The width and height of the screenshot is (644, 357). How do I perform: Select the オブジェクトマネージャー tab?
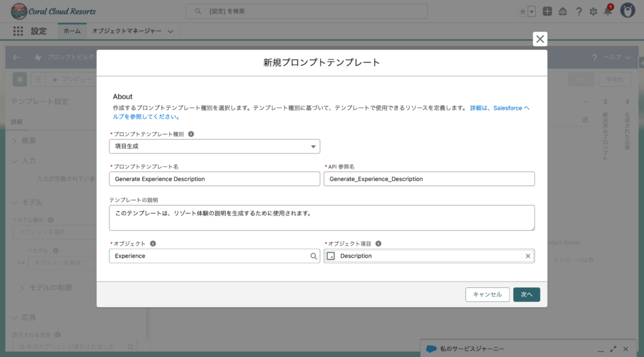pyautogui.click(x=126, y=31)
